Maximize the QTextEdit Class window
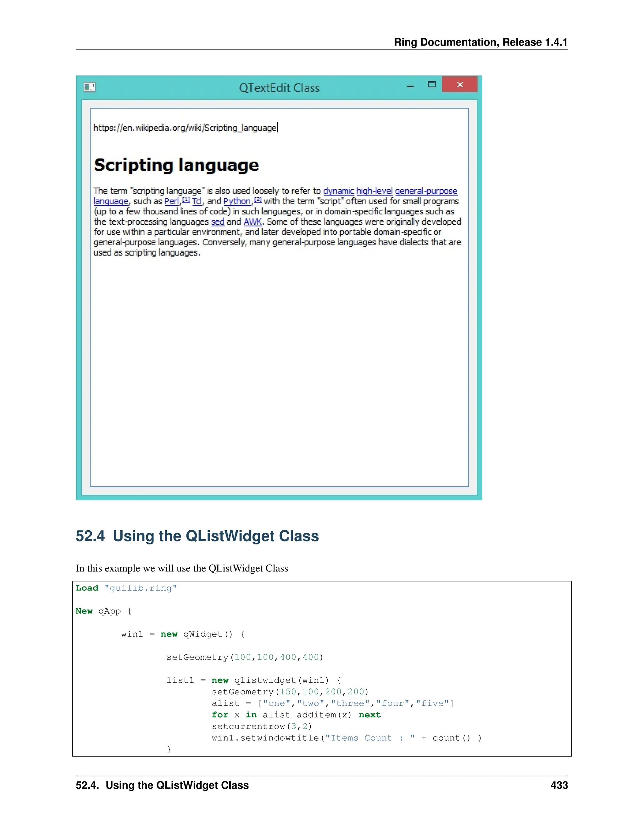 [x=431, y=85]
